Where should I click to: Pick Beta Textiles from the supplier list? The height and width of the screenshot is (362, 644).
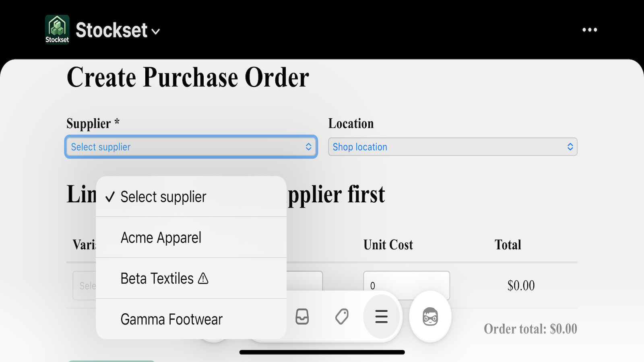tap(191, 278)
